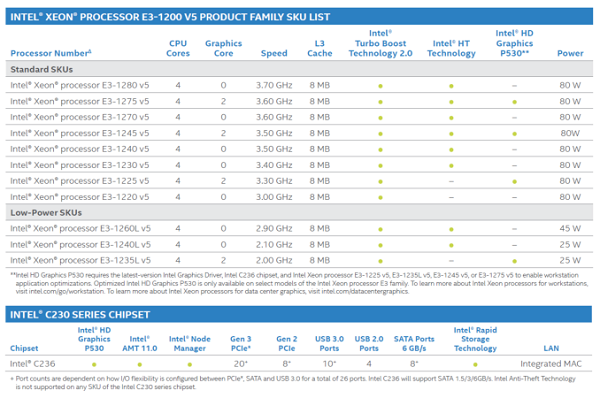Select the CPU Cores column header
The image size is (600, 398).
tap(178, 48)
